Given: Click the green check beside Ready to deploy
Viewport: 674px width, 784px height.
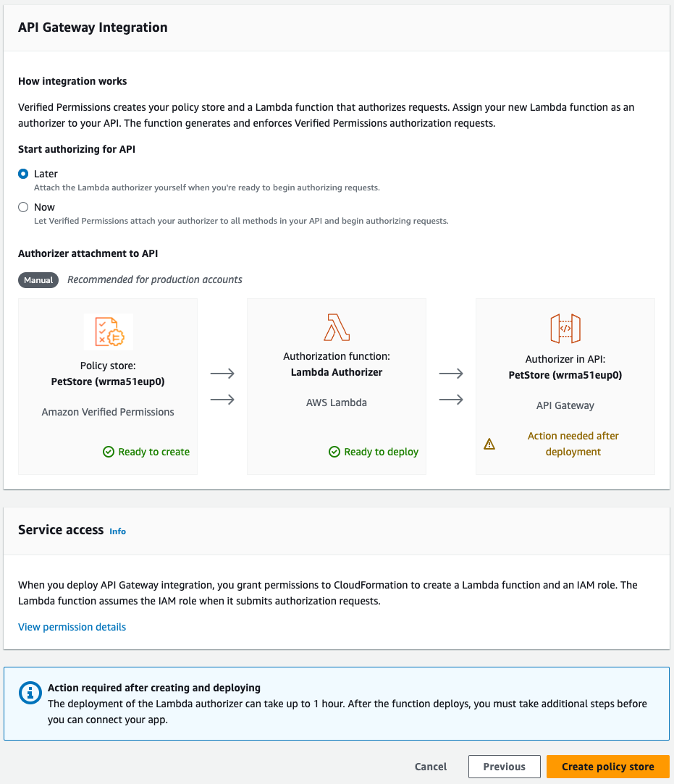Looking at the screenshot, I should click(x=334, y=452).
